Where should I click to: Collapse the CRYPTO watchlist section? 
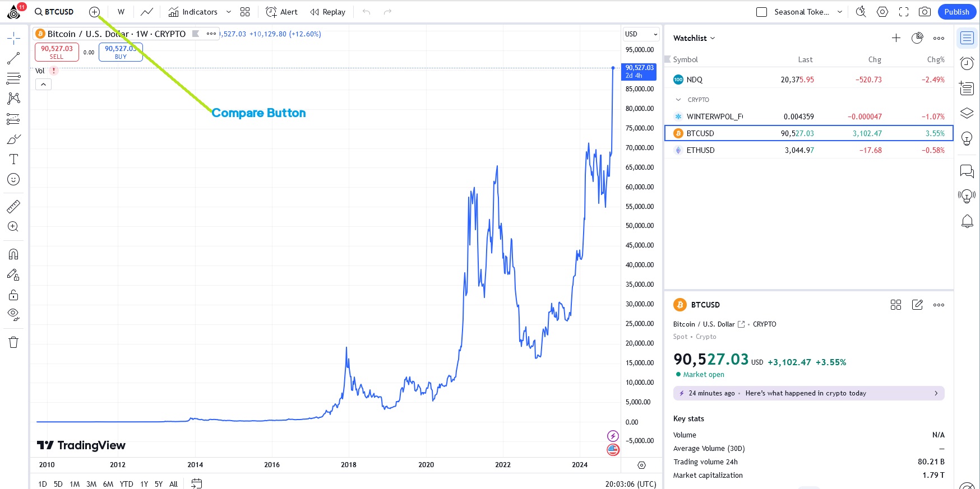tap(678, 100)
